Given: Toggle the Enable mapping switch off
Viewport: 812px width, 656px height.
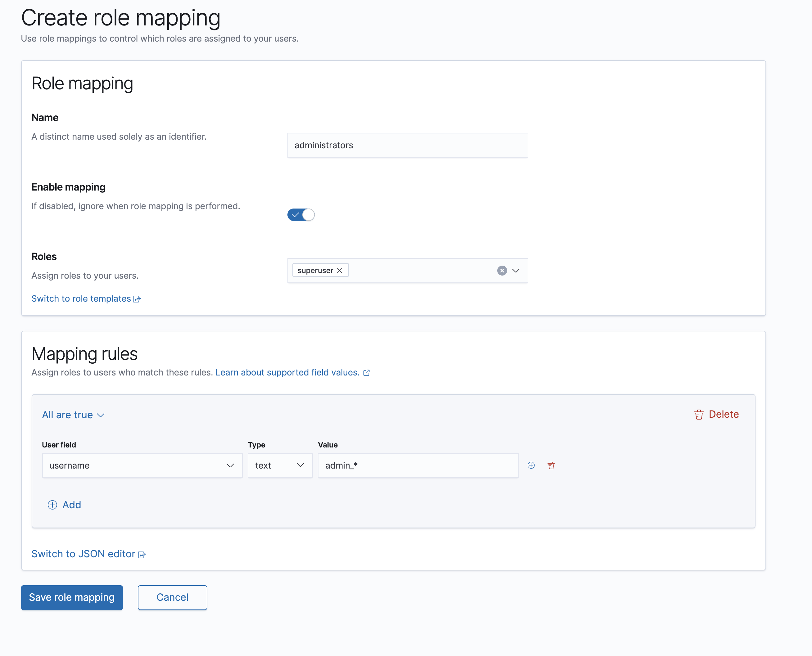Looking at the screenshot, I should pyautogui.click(x=301, y=214).
